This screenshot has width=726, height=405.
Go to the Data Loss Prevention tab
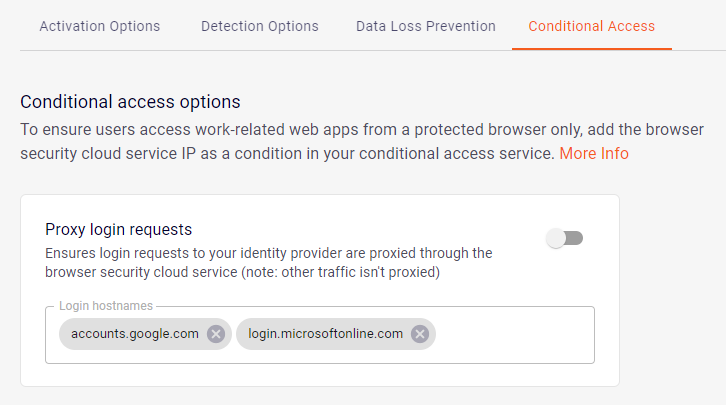(x=425, y=26)
